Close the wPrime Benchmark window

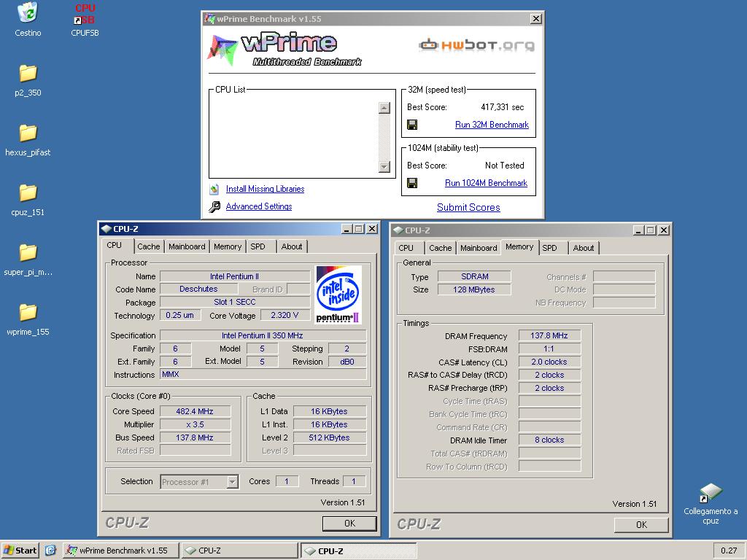coord(536,18)
